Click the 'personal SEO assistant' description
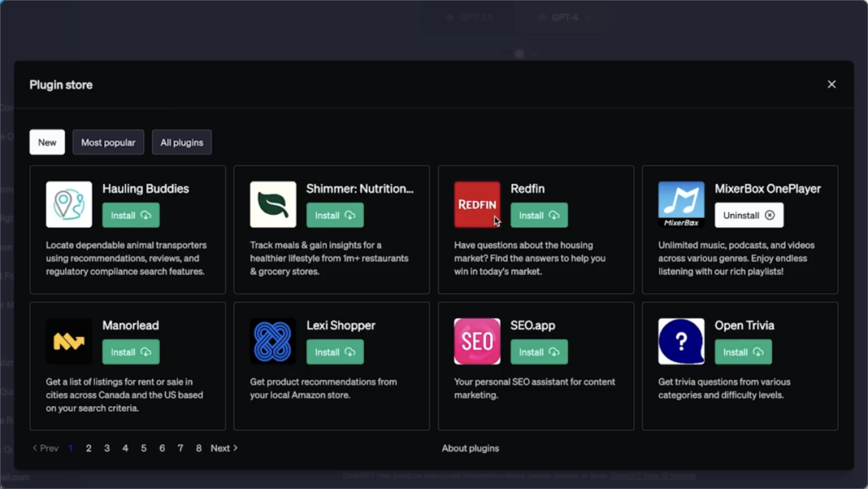Image resolution: width=868 pixels, height=489 pixels. pyautogui.click(x=534, y=388)
